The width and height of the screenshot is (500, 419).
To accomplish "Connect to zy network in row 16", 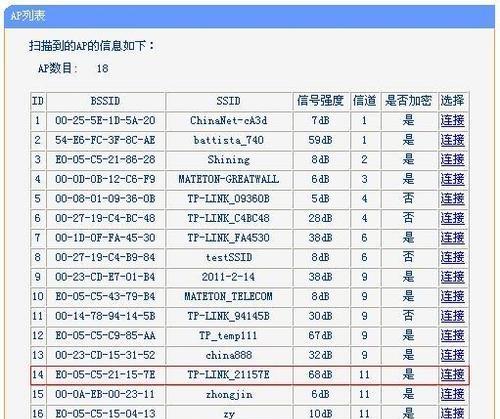I will (x=452, y=413).
